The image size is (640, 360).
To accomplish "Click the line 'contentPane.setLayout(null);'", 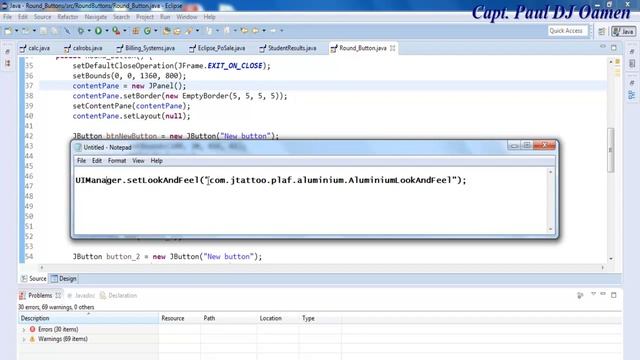I will (131, 116).
